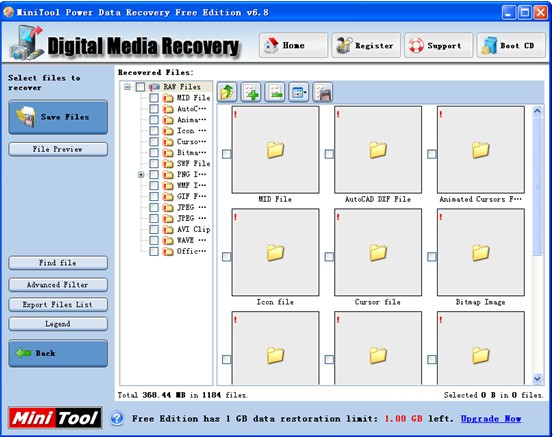This screenshot has width=553, height=437.
Task: Open the Legend button
Action: point(58,324)
